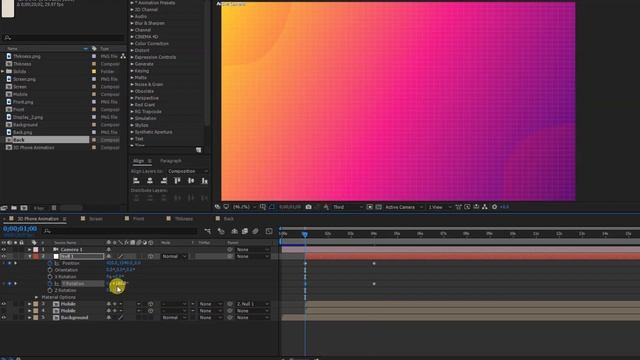Toggle Y Rotation stopwatch on Null 1

(50, 284)
